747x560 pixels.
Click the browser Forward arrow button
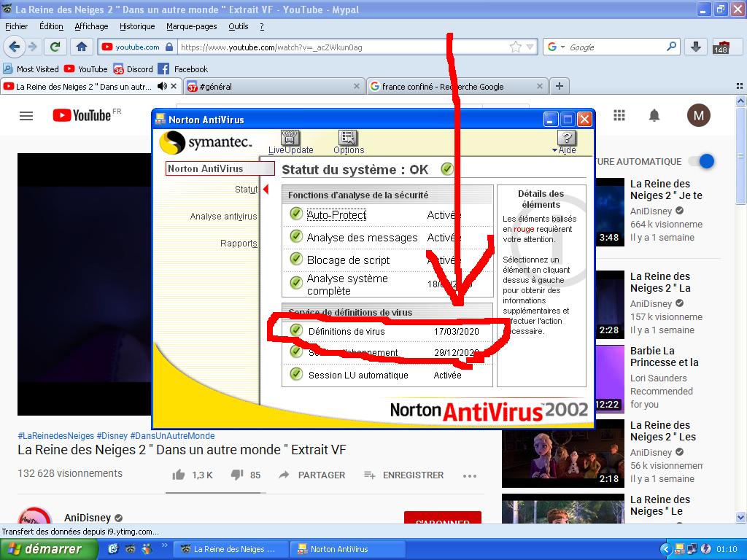(32, 47)
